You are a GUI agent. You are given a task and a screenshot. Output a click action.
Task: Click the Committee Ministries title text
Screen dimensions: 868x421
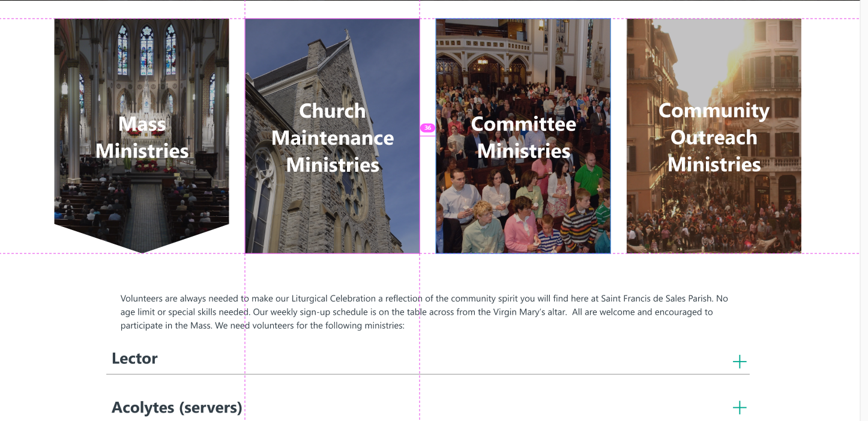523,138
